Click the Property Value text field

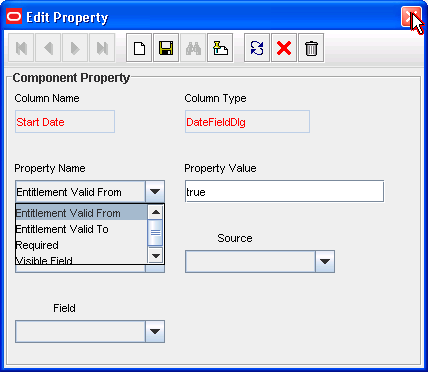pyautogui.click(x=284, y=192)
